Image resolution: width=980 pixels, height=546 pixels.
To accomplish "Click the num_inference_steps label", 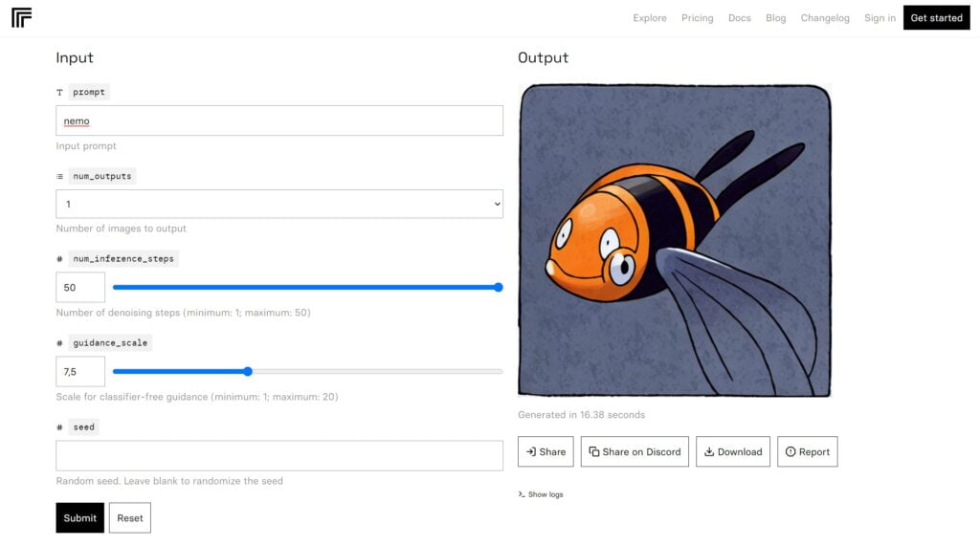I will point(123,258).
